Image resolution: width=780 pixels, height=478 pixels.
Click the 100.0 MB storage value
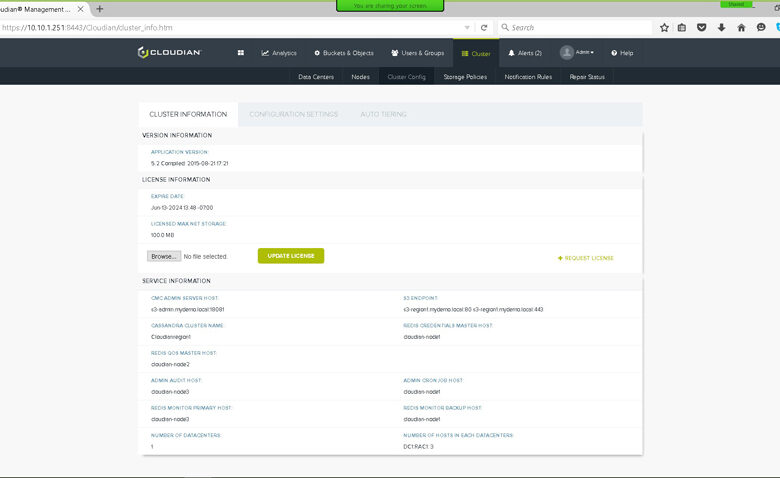point(163,235)
